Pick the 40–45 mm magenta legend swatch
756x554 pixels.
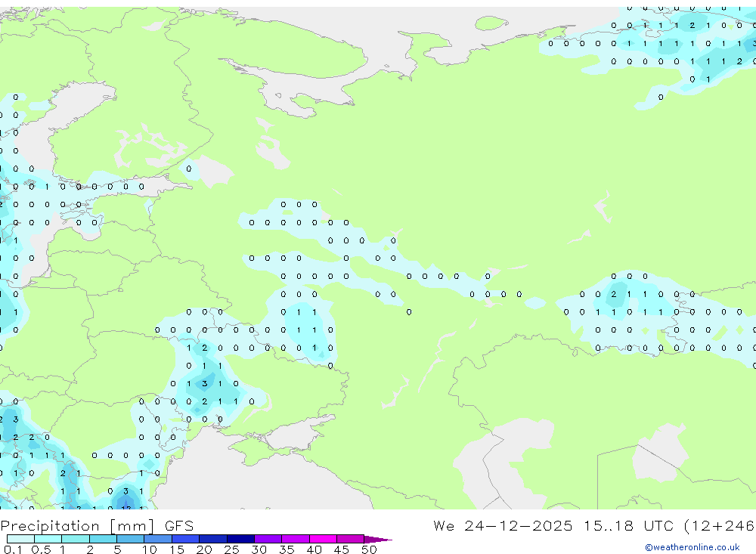coord(323,539)
